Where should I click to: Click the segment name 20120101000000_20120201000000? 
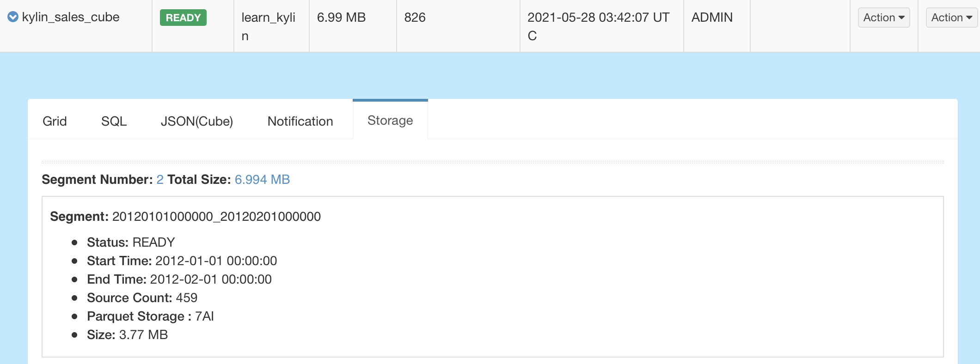[216, 217]
